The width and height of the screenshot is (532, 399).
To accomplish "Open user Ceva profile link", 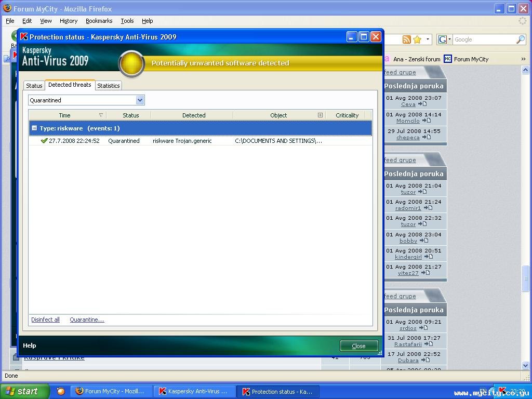I will pos(408,104).
